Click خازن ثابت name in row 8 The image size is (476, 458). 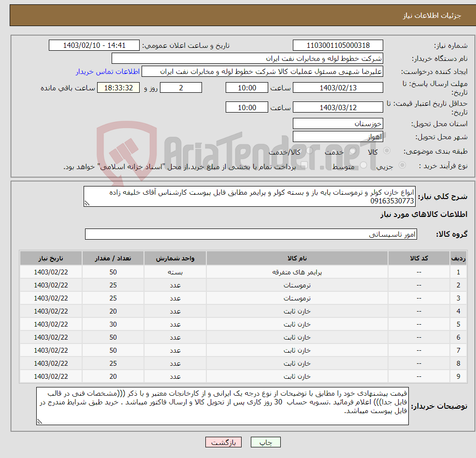(x=297, y=364)
